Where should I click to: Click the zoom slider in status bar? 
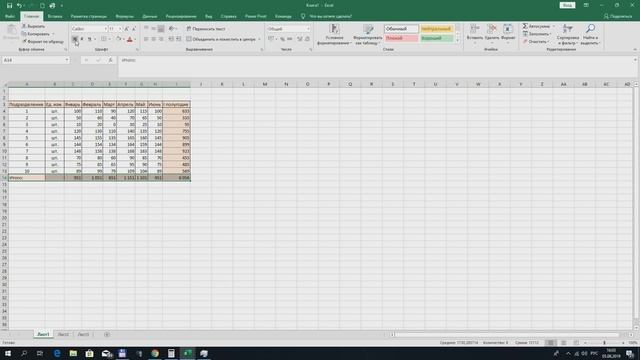click(604, 343)
